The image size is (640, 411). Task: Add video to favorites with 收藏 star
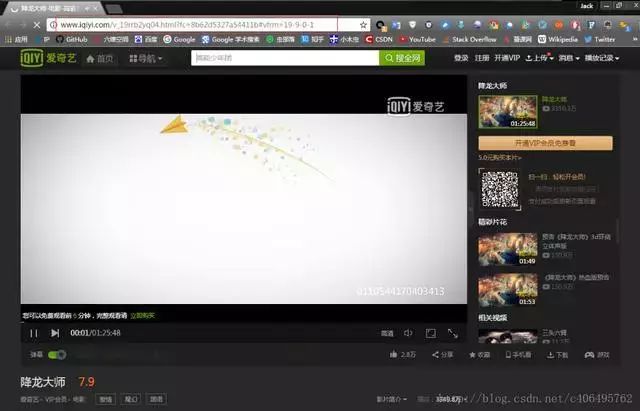click(480, 355)
